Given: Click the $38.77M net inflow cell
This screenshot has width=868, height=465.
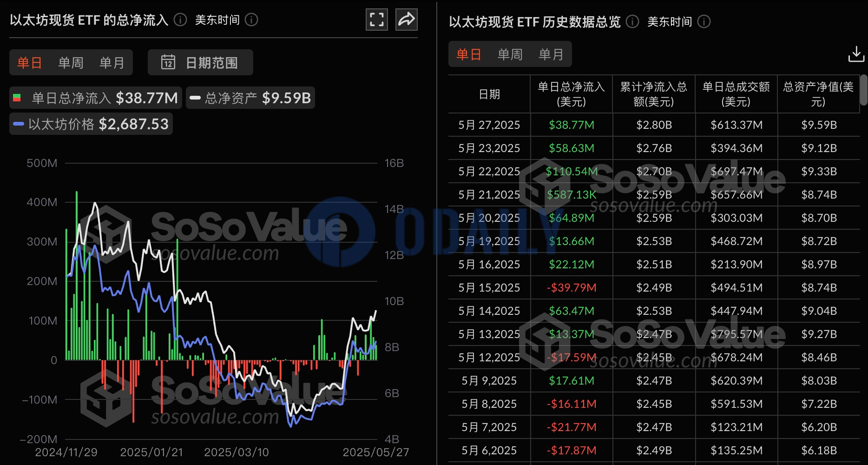Looking at the screenshot, I should [x=572, y=125].
